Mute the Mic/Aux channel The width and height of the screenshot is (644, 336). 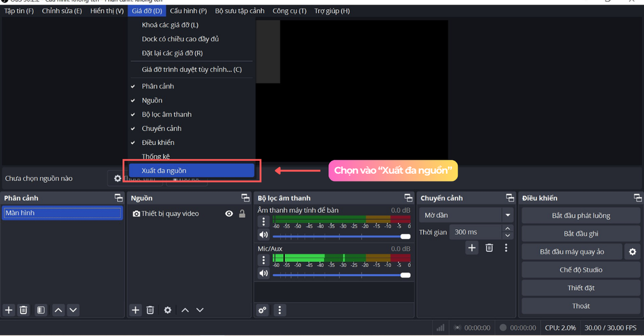(264, 273)
